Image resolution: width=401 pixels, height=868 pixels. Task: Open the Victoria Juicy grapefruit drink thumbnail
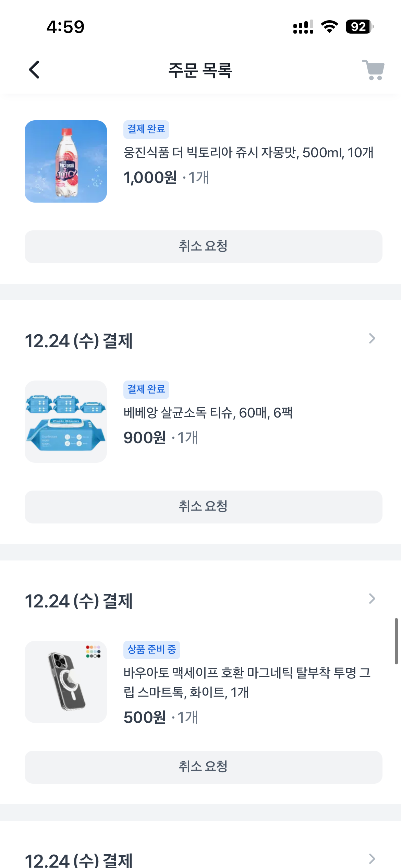tap(66, 161)
